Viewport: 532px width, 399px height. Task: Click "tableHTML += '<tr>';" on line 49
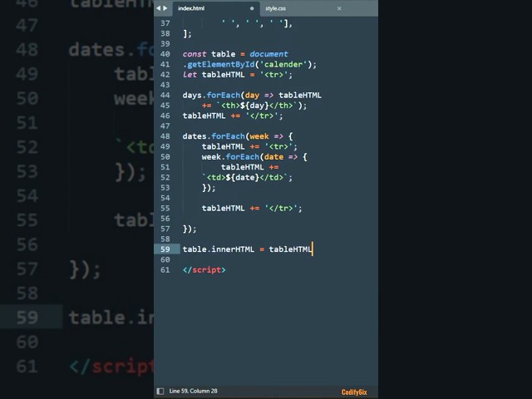[x=249, y=146]
